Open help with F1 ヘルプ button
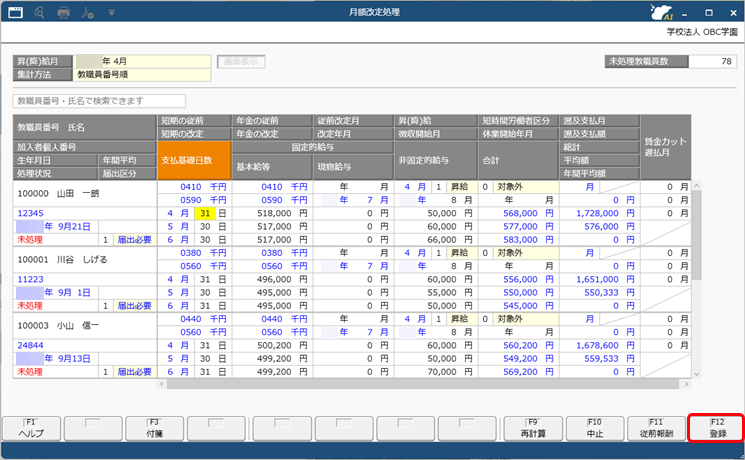The width and height of the screenshot is (745, 460). coord(32,429)
